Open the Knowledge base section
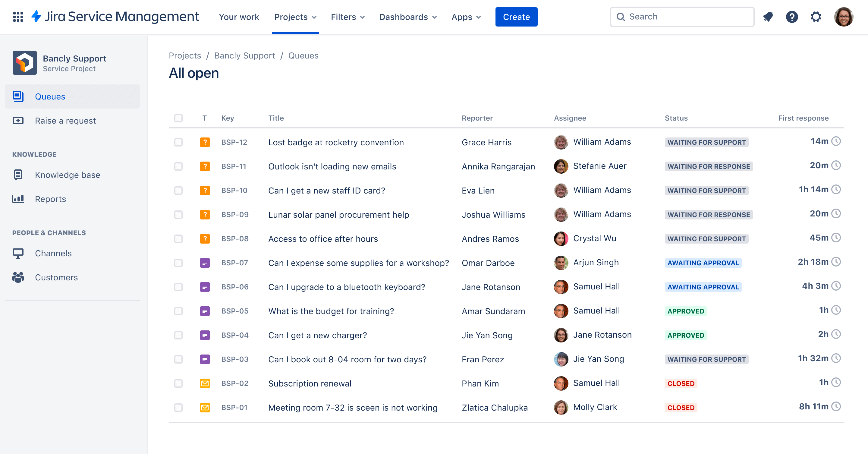This screenshot has width=868, height=454. pos(67,174)
